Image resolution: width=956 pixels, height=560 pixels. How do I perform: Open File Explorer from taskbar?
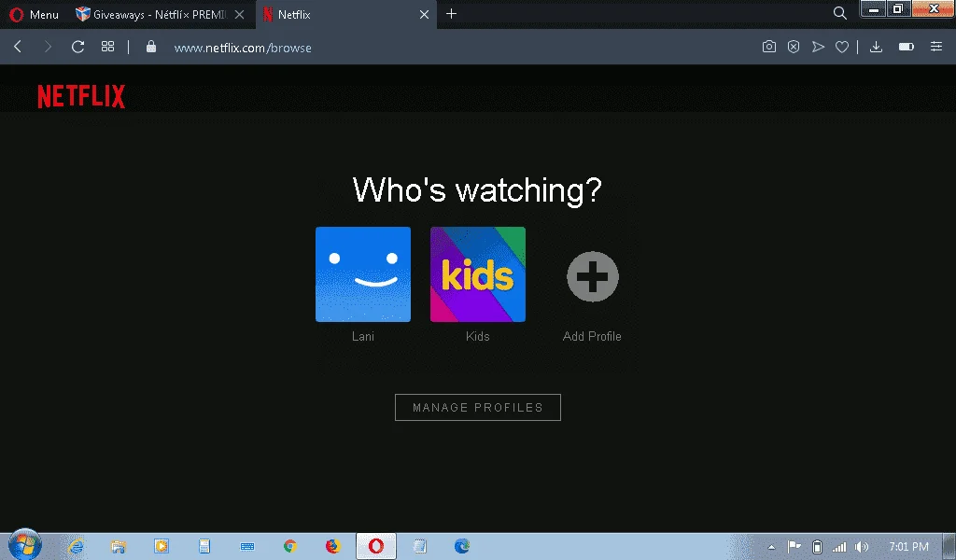[119, 546]
